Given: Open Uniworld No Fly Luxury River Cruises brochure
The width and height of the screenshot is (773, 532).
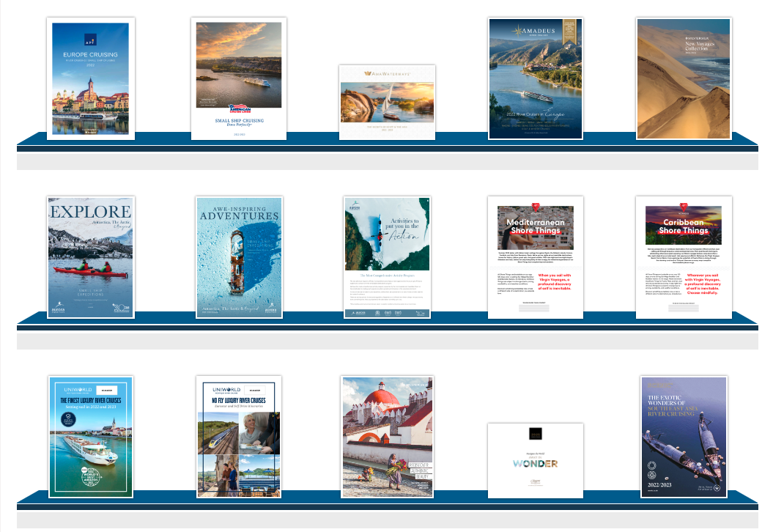Looking at the screenshot, I should click(239, 437).
